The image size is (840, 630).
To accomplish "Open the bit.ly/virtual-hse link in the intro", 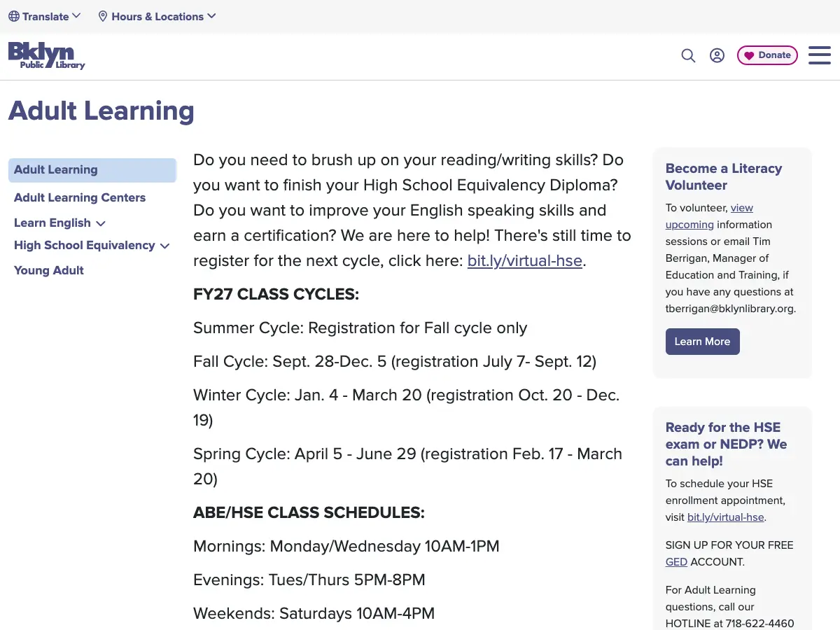I will click(x=525, y=261).
